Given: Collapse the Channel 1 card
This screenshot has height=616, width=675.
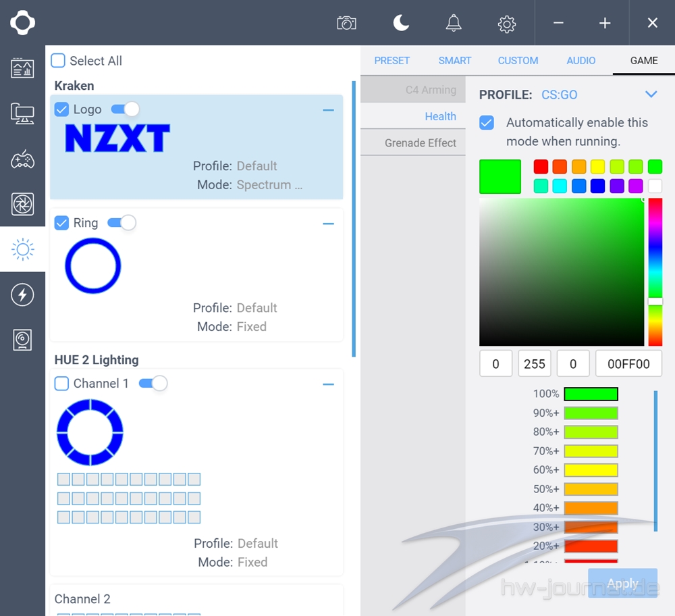Looking at the screenshot, I should tap(329, 384).
